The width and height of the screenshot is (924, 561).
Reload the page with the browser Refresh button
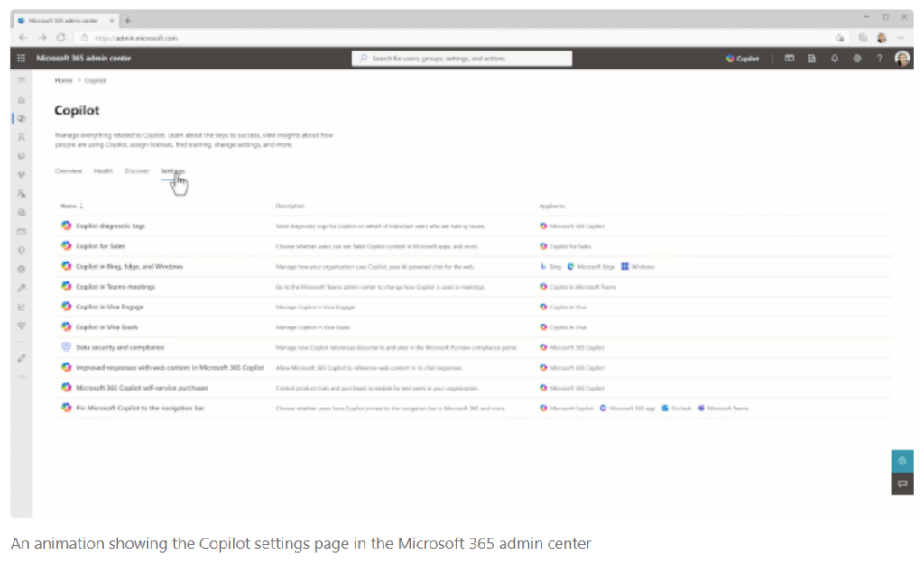[60, 38]
